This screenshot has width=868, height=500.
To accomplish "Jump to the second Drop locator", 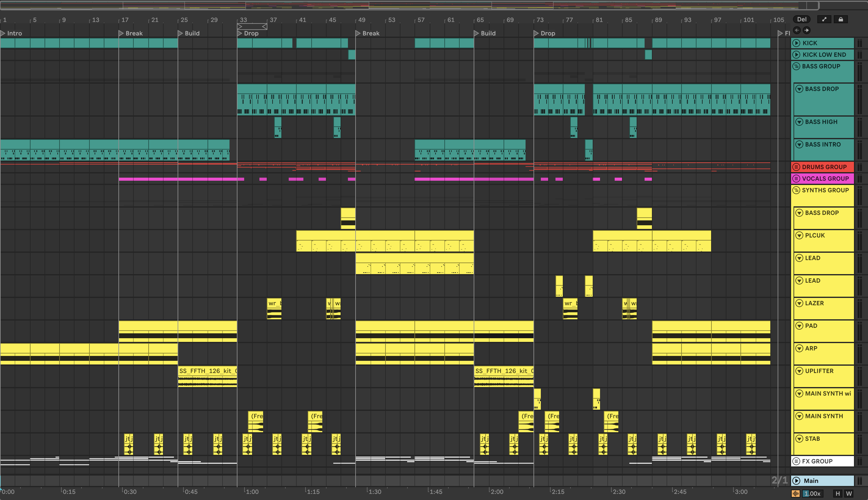I will 536,33.
